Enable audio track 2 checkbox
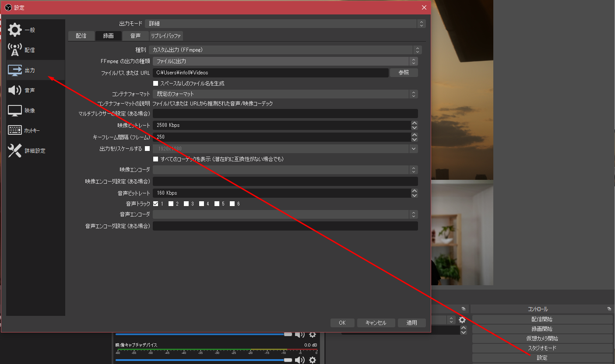 (x=171, y=203)
